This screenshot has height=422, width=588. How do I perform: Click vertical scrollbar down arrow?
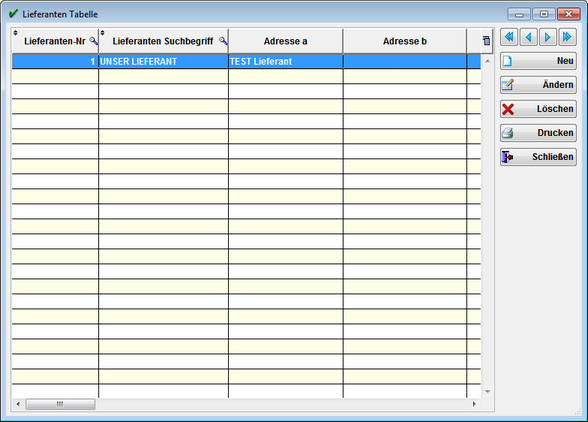click(x=488, y=392)
